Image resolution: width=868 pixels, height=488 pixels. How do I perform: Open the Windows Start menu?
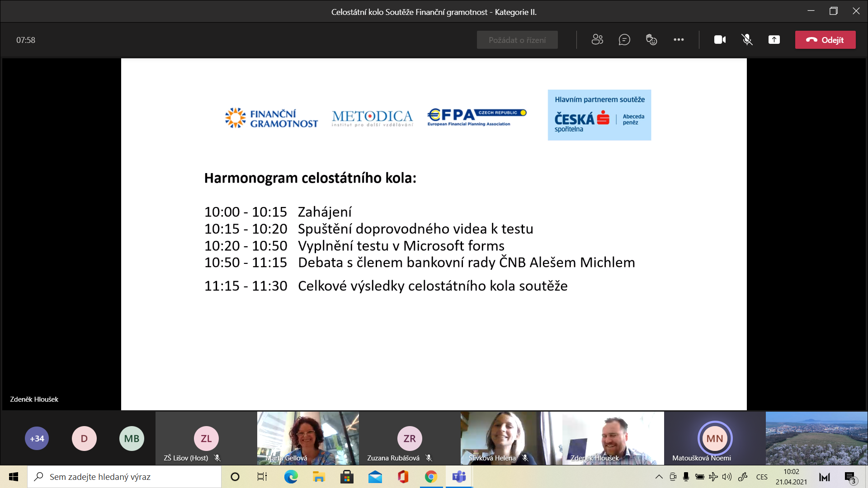14,477
